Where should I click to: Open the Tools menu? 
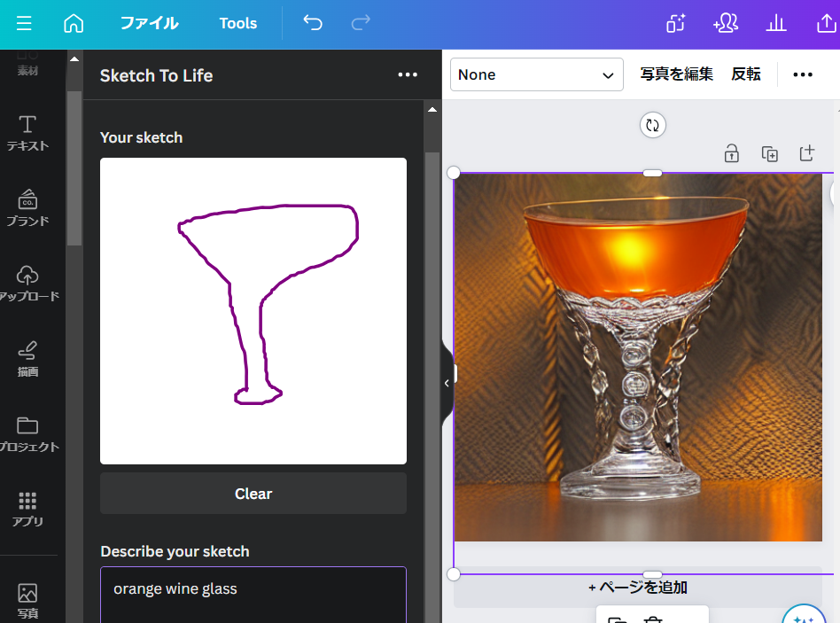coord(237,24)
